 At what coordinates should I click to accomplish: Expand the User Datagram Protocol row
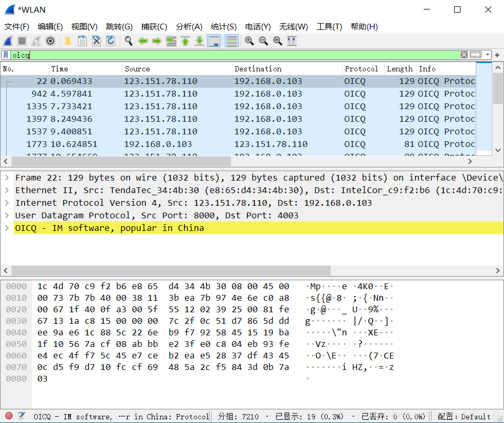point(7,215)
